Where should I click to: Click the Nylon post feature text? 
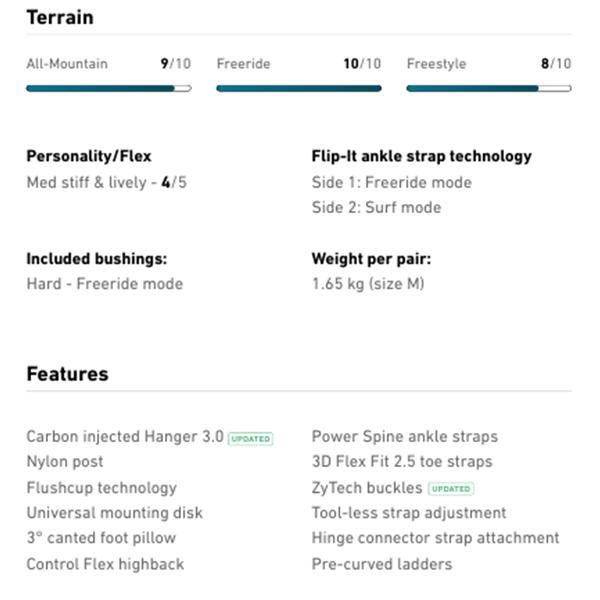pyautogui.click(x=65, y=462)
